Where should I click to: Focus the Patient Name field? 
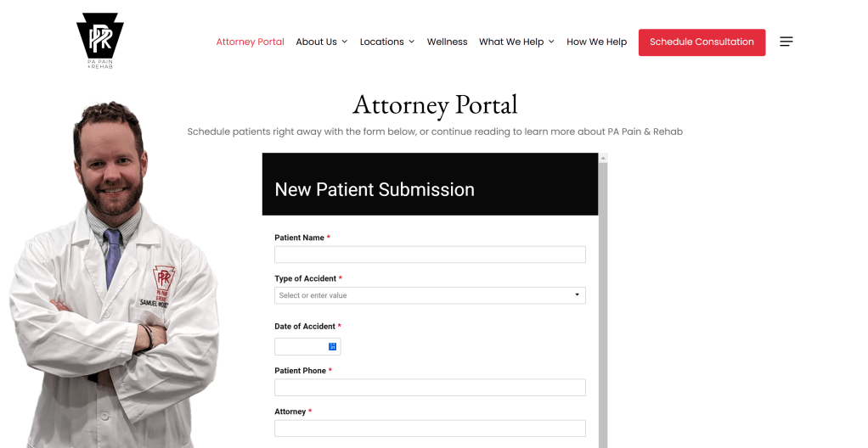tap(430, 255)
